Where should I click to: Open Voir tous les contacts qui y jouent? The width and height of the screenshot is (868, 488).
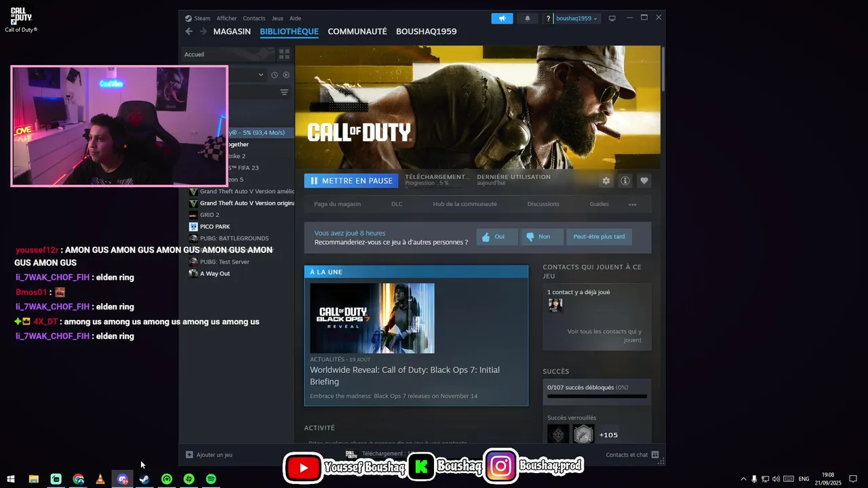604,335
